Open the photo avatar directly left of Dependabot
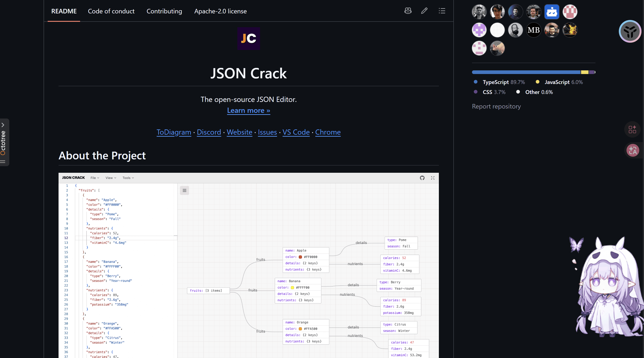644x358 pixels. click(x=533, y=12)
